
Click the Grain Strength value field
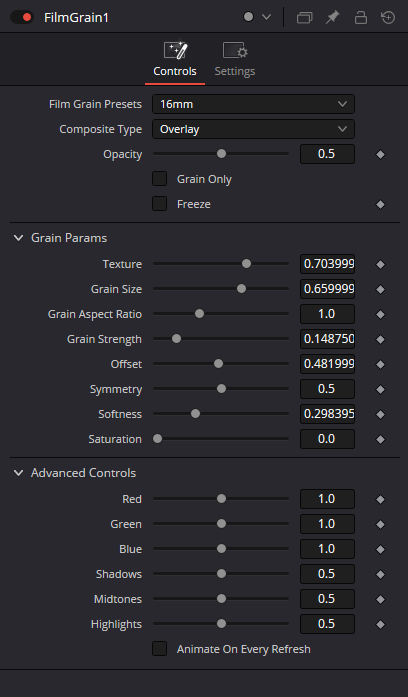[x=327, y=339]
